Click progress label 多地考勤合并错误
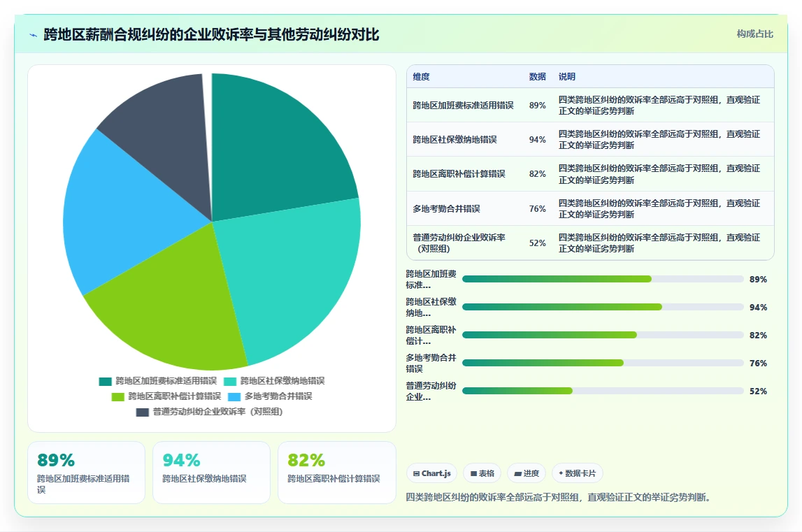Image resolution: width=802 pixels, height=532 pixels. coord(431,364)
